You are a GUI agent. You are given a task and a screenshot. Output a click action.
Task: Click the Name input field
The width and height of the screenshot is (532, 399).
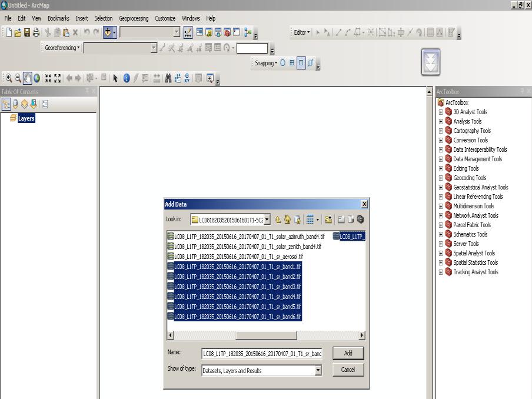click(262, 354)
